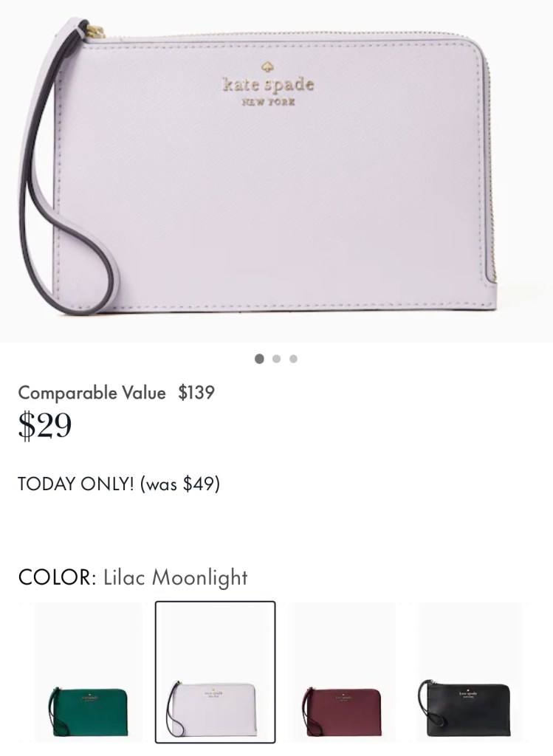Screen dimensions: 553x756
Task: Click the gold zipper pull on wristlet
Action: click(95, 30)
